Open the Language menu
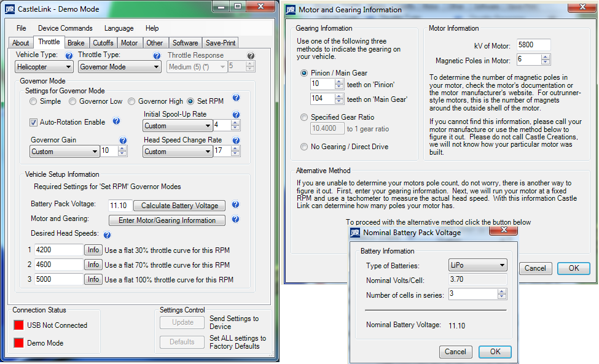Image resolution: width=599 pixels, height=364 pixels. tap(119, 28)
